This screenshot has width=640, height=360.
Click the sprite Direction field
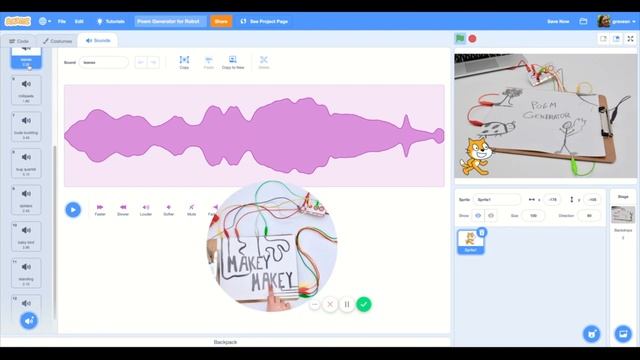coord(589,216)
